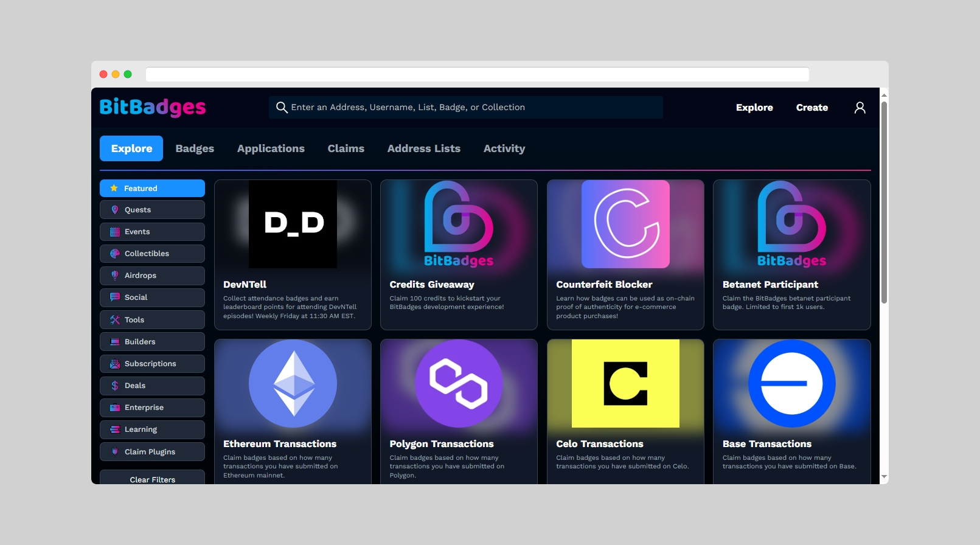This screenshot has height=545, width=980.
Task: Click the Tools wrench icon
Action: (114, 320)
